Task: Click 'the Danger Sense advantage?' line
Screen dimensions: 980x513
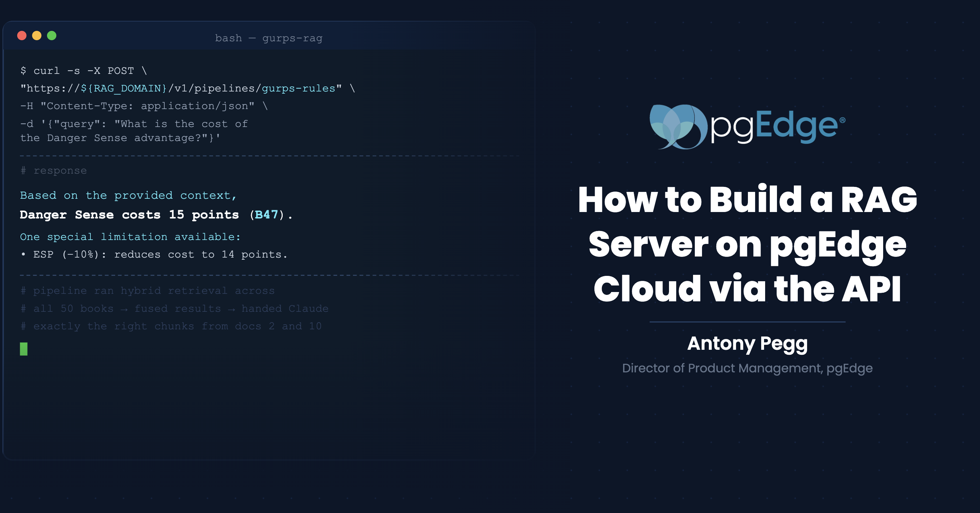Action: point(120,138)
